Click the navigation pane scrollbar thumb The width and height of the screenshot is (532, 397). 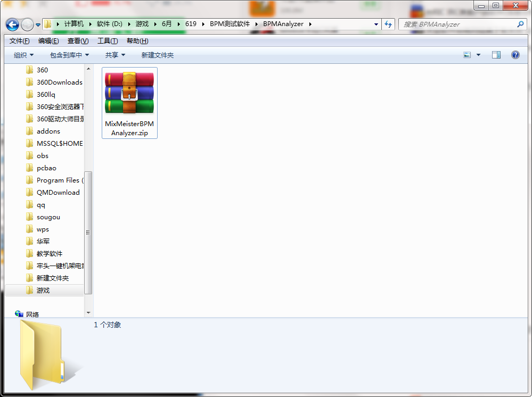coord(88,233)
